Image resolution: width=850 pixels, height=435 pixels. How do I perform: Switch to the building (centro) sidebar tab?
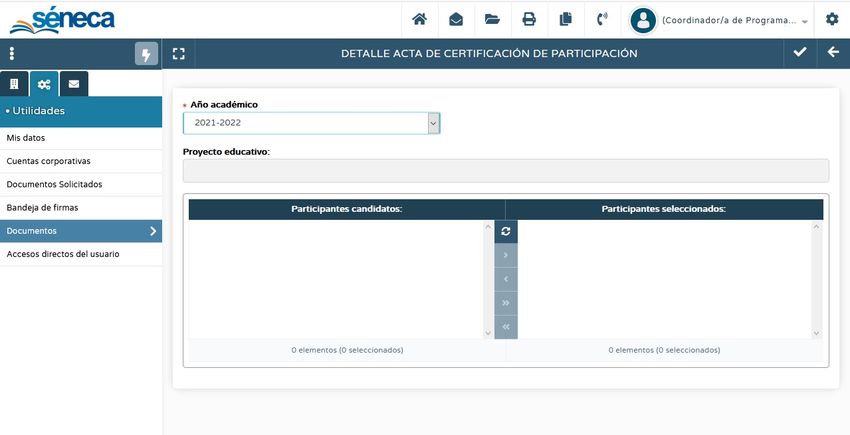click(x=14, y=84)
